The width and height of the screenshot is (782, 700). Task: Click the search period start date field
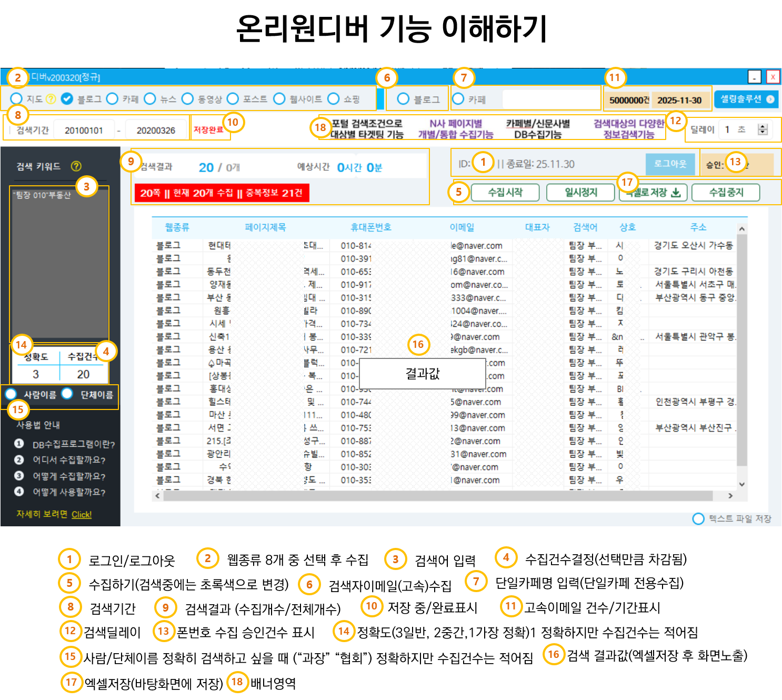[x=84, y=131]
